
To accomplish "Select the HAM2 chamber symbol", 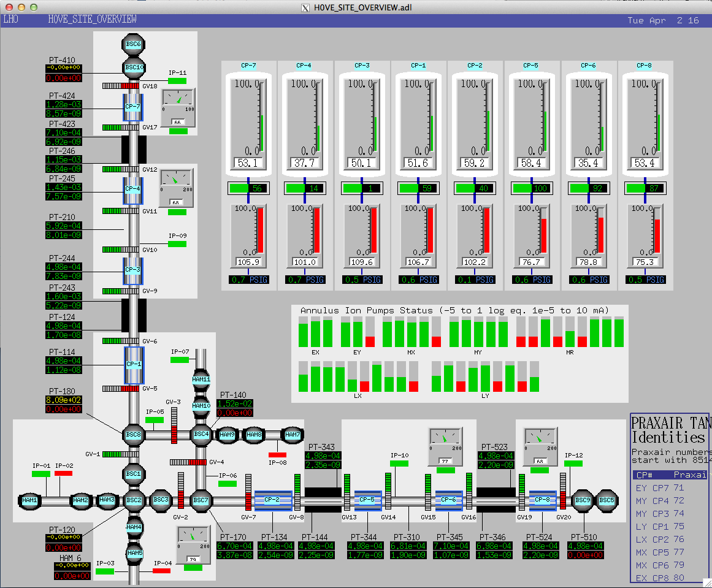I will point(80,500).
